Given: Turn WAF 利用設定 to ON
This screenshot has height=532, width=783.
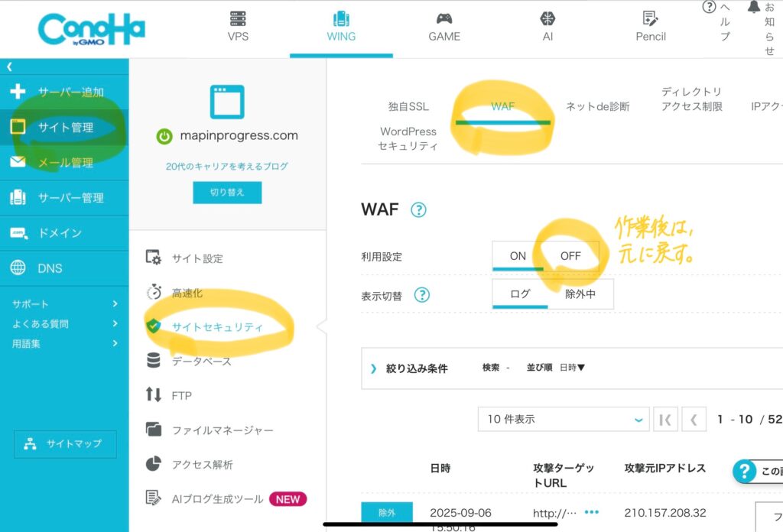Looking at the screenshot, I should [518, 256].
